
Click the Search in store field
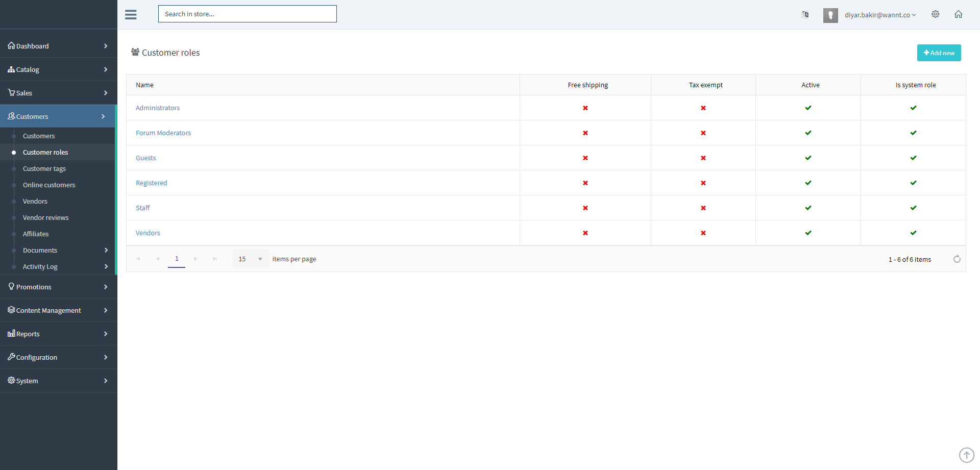coord(247,14)
